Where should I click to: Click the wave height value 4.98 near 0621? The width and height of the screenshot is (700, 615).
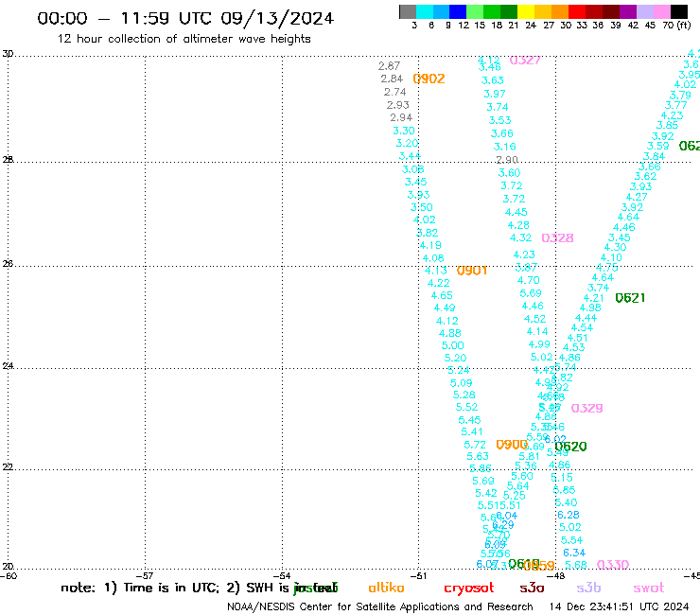point(590,307)
